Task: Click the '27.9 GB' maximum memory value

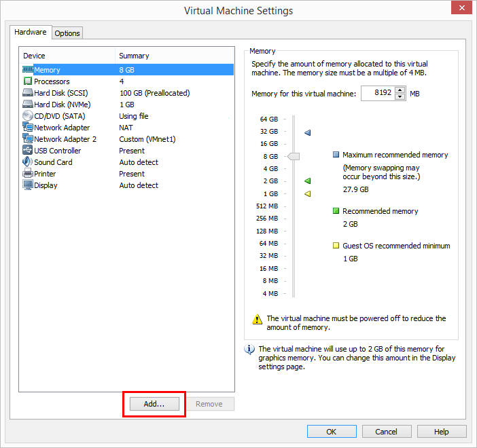Action: point(355,189)
